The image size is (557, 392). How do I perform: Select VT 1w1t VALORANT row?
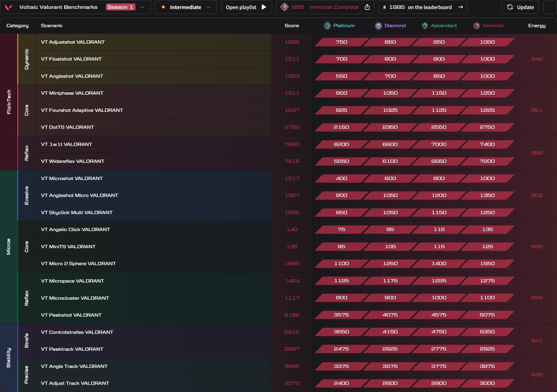(154, 144)
